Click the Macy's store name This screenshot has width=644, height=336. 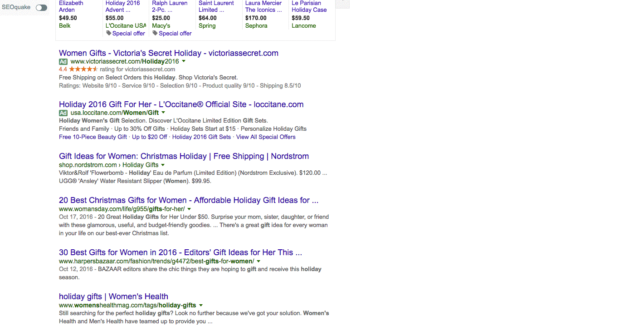point(161,25)
